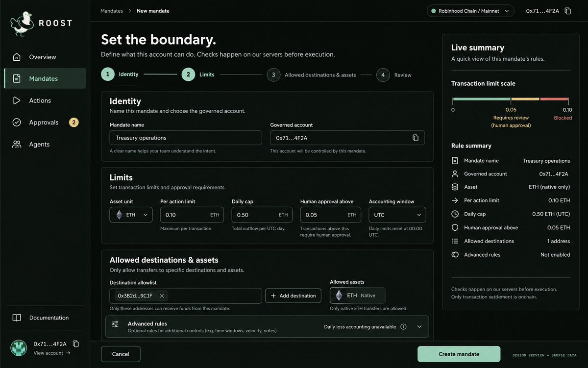Click the Mandates document icon

pos(17,78)
